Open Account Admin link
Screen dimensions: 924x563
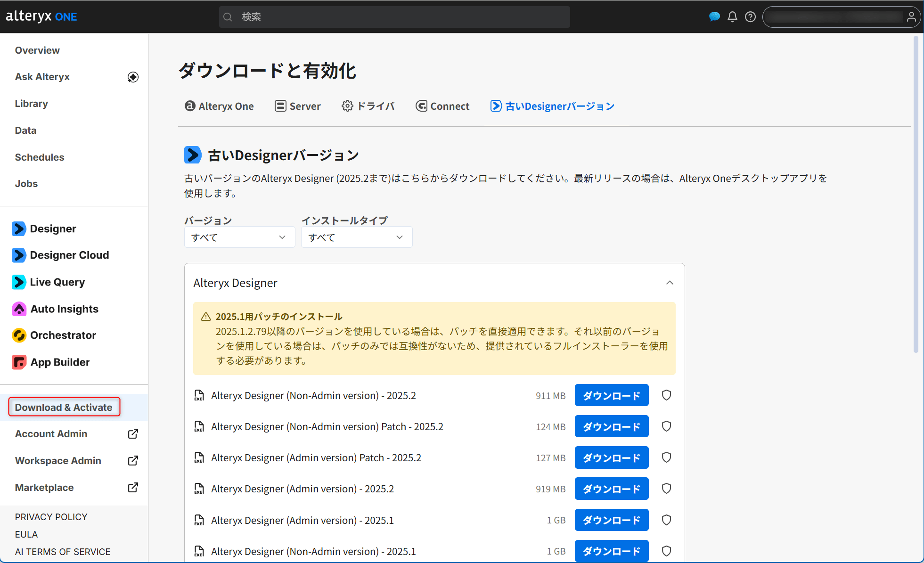pos(51,434)
